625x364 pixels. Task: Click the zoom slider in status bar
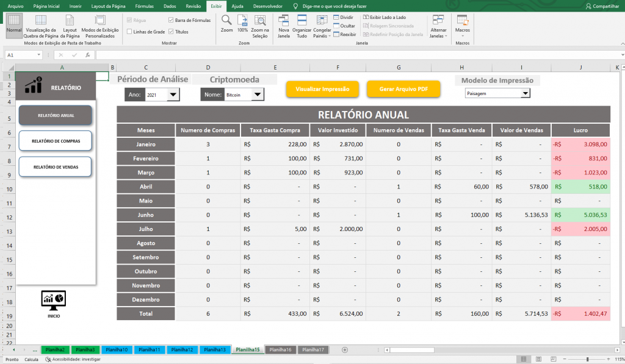tap(587, 360)
